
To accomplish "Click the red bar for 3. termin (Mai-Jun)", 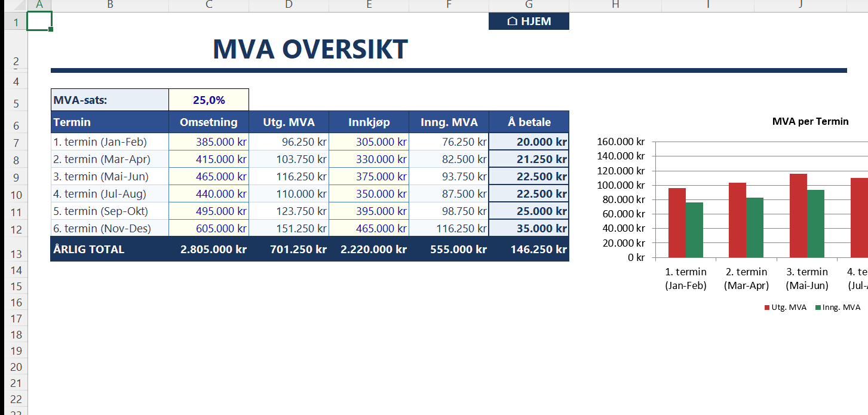I will point(798,216).
